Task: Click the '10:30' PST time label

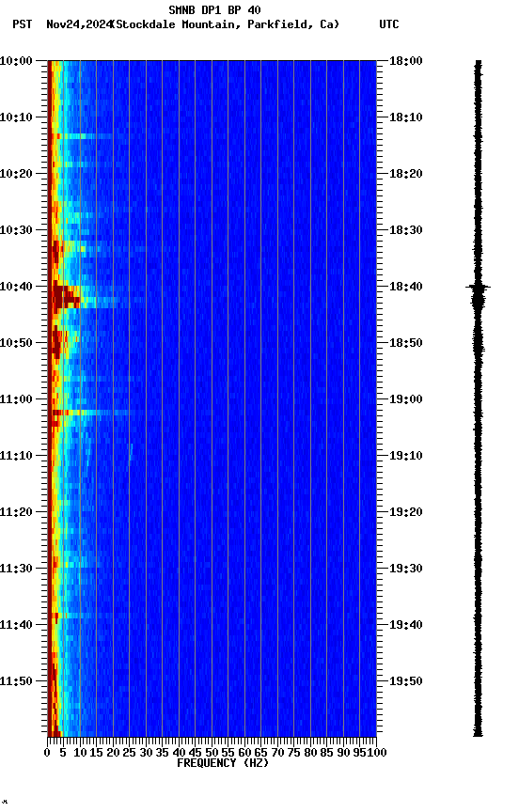Action: click(16, 230)
